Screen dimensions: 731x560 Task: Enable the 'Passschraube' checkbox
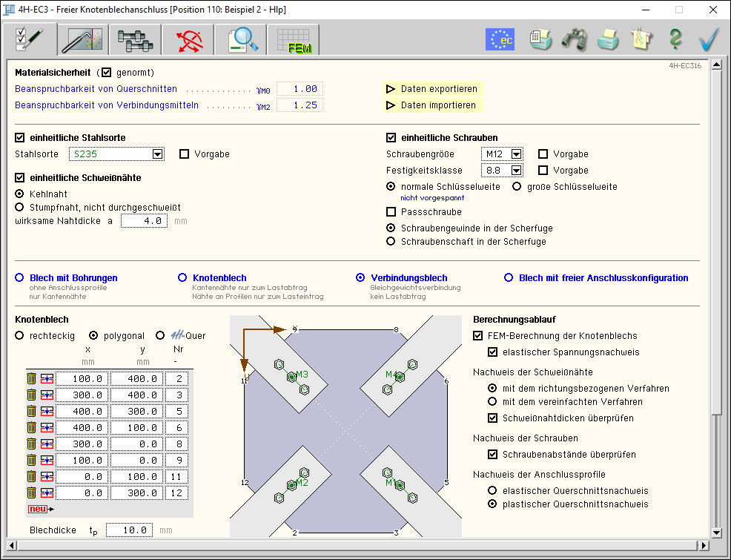(391, 212)
